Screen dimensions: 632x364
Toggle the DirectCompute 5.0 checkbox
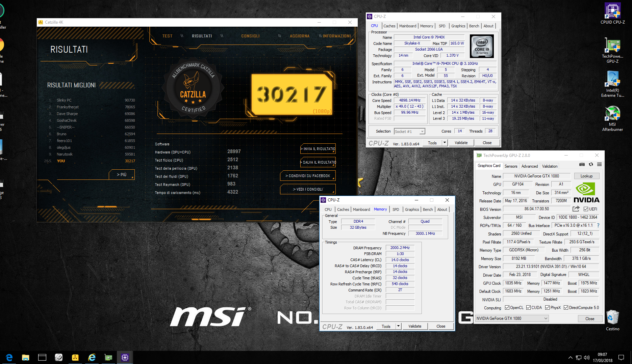(x=566, y=308)
